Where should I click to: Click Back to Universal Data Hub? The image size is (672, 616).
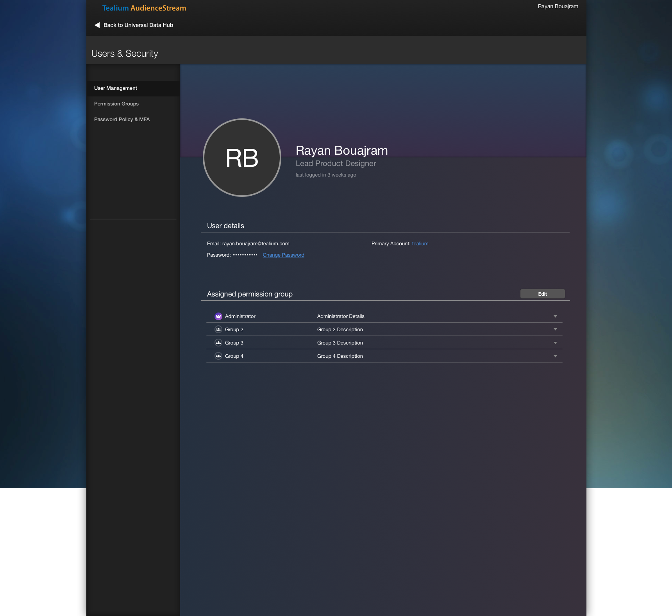(138, 25)
